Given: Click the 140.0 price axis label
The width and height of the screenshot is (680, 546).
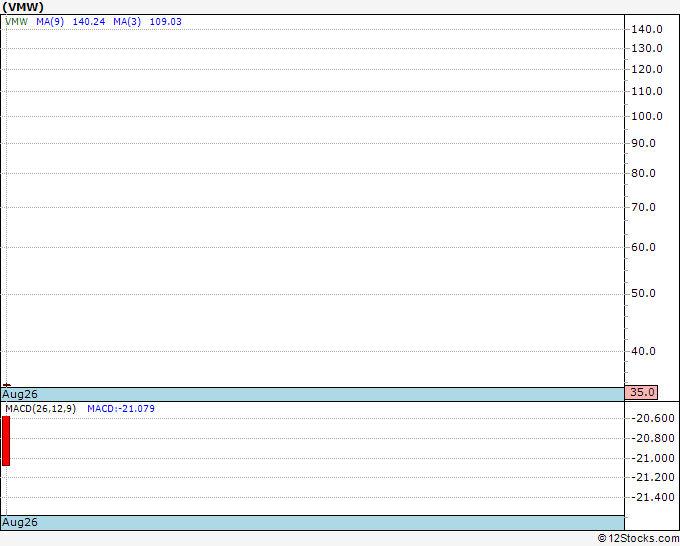Looking at the screenshot, I should point(647,29).
